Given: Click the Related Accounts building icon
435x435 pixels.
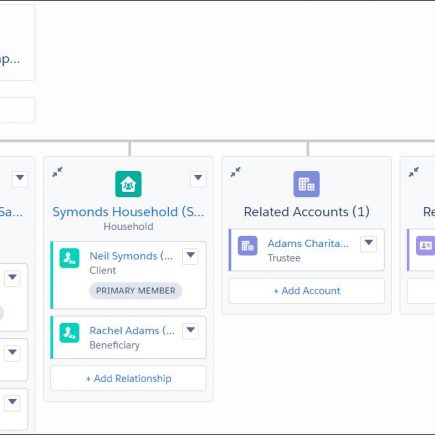Looking at the screenshot, I should (x=306, y=184).
